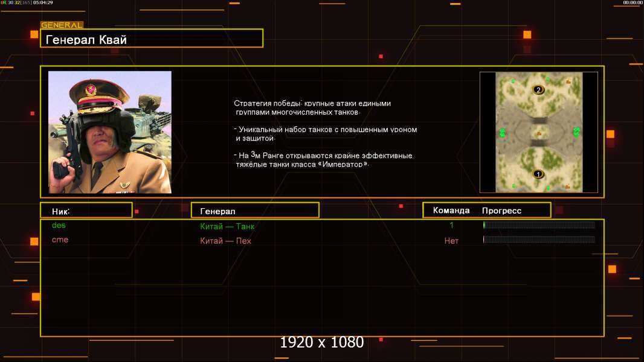The width and height of the screenshot is (644, 362).
Task: Select start position 1 on the map
Action: (x=538, y=174)
